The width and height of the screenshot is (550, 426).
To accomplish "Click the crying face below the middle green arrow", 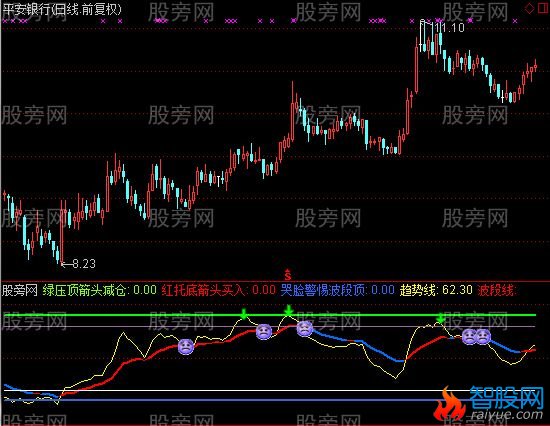I will [304, 329].
